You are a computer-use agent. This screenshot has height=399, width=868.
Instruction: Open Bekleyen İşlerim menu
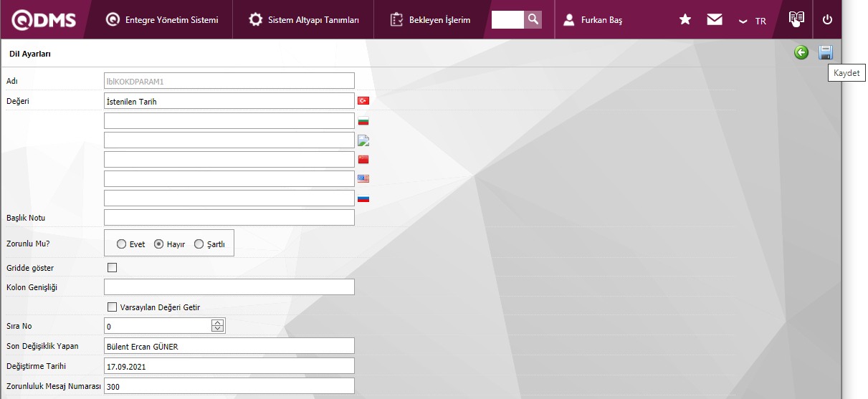[x=430, y=20]
